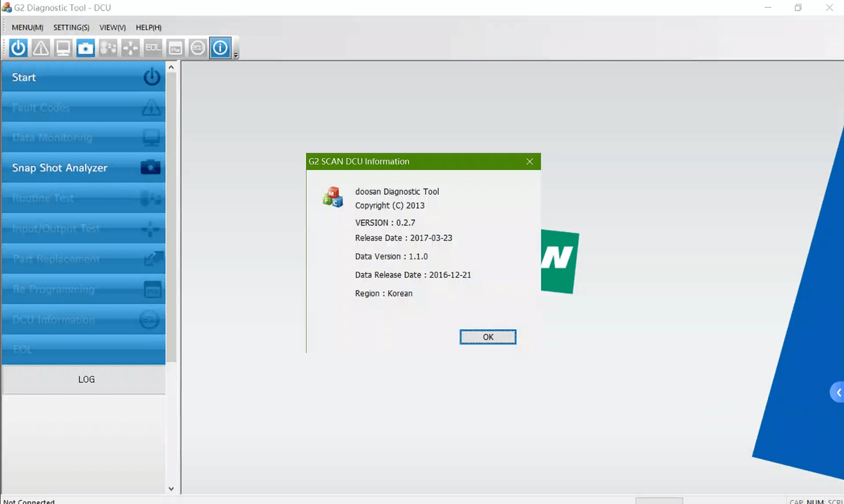Select Start in the left sidebar
Screen dimensions: 844x504
tap(83, 77)
